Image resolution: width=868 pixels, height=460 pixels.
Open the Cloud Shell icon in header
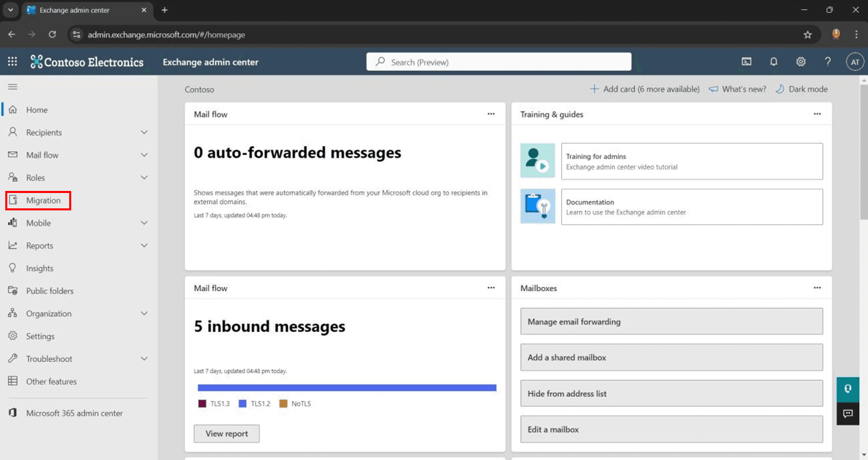[746, 61]
